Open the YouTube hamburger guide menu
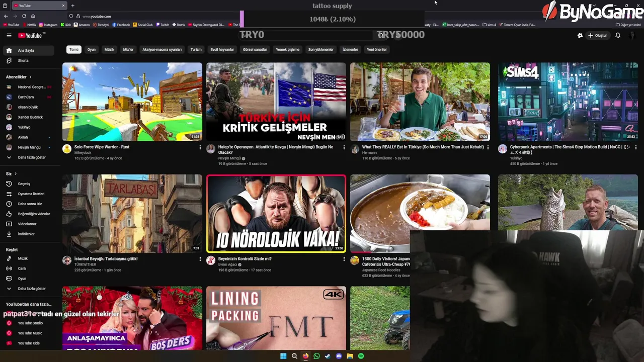Image resolution: width=644 pixels, height=362 pixels. click(x=9, y=36)
